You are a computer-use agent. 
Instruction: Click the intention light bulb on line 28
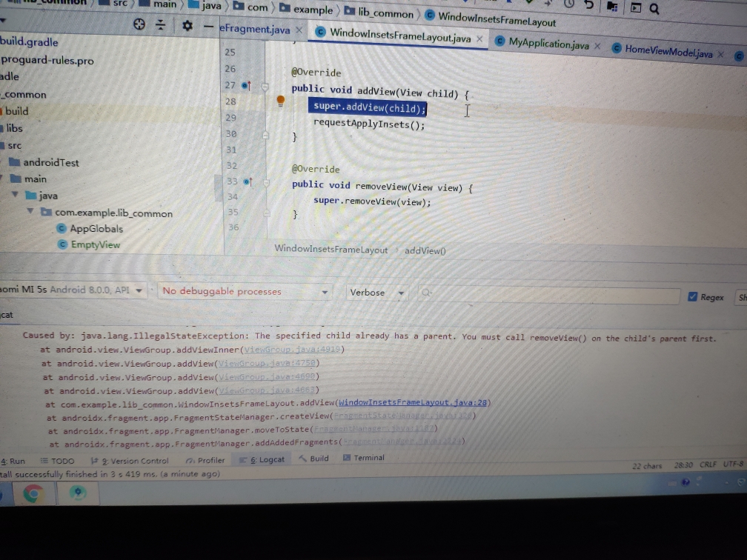(x=281, y=101)
